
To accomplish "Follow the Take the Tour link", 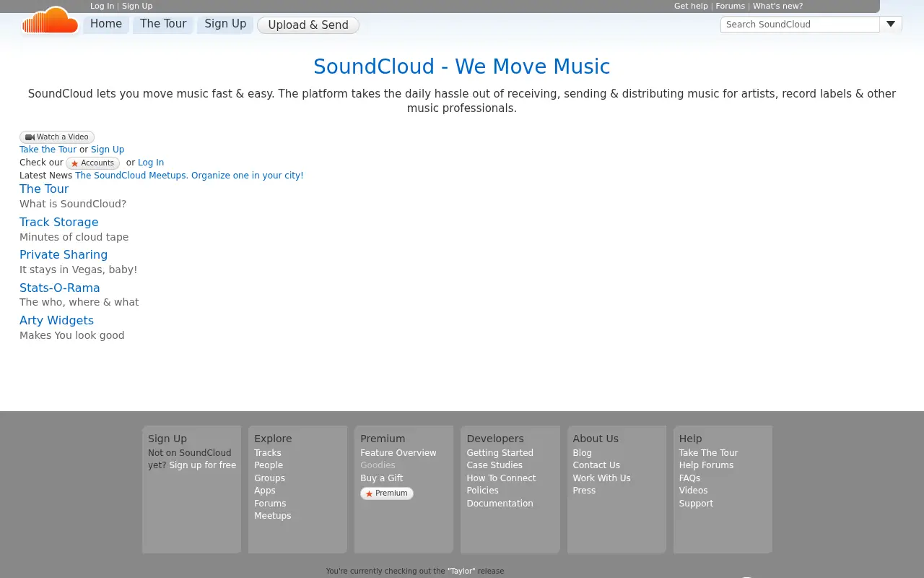I will (48, 150).
